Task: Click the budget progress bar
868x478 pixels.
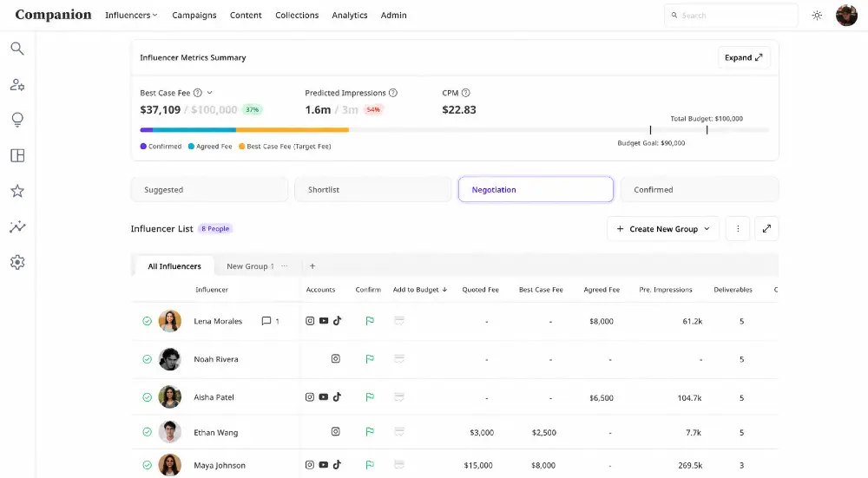Action: pos(455,130)
